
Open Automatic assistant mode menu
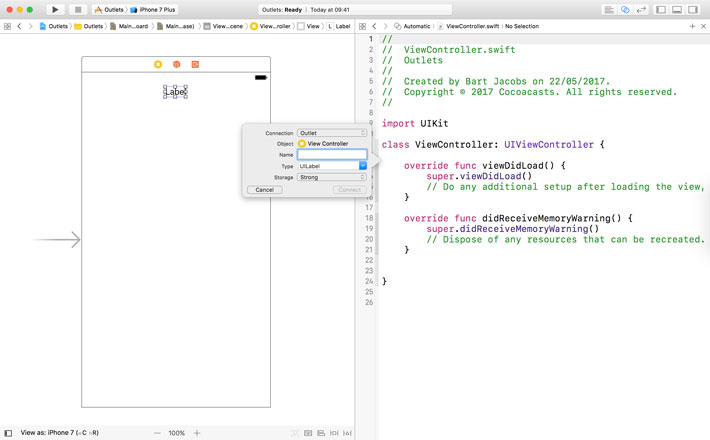412,26
